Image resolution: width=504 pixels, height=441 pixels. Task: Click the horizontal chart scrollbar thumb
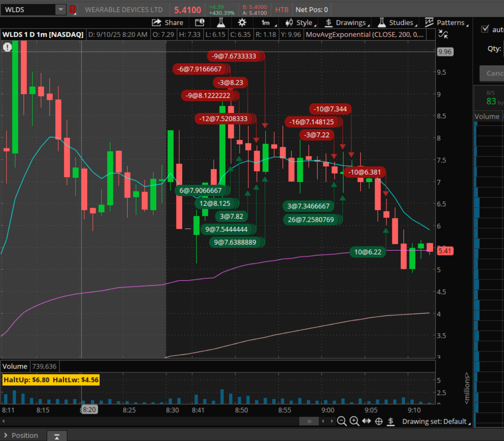tap(309, 421)
